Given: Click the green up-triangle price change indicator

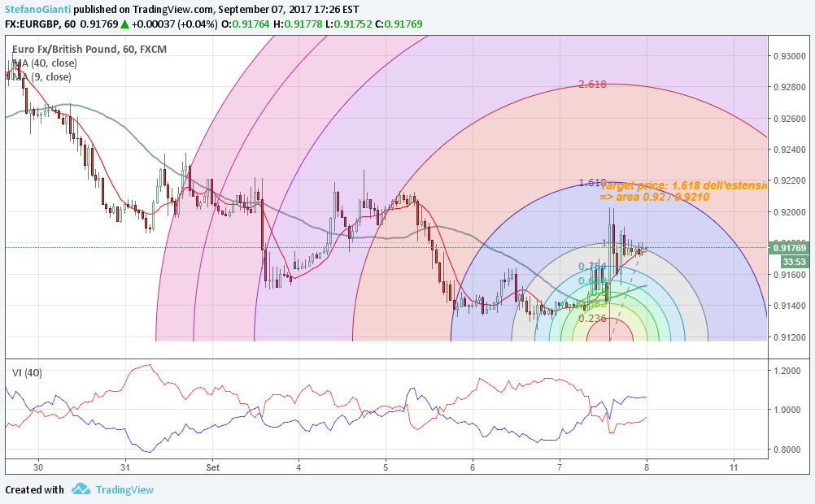Looking at the screenshot, I should point(124,24).
